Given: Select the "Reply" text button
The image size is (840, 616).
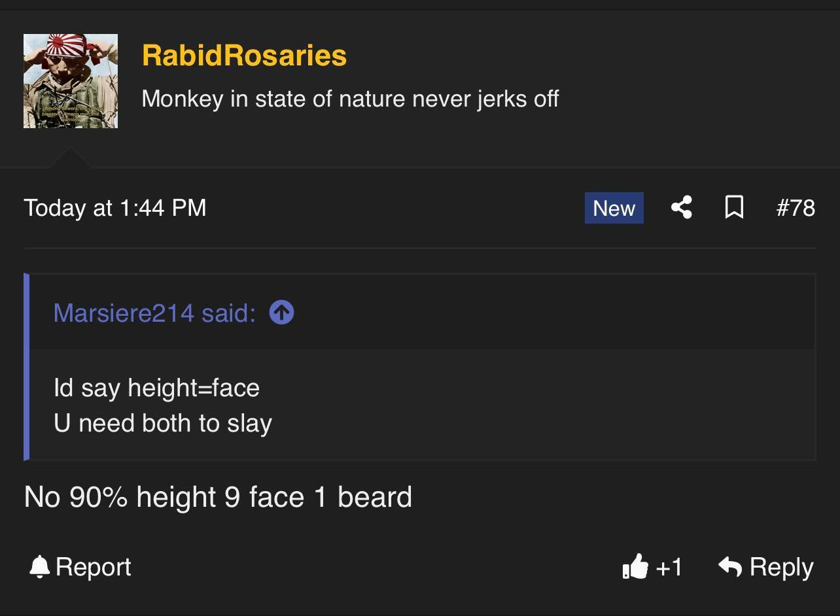Looking at the screenshot, I should pyautogui.click(x=781, y=567).
